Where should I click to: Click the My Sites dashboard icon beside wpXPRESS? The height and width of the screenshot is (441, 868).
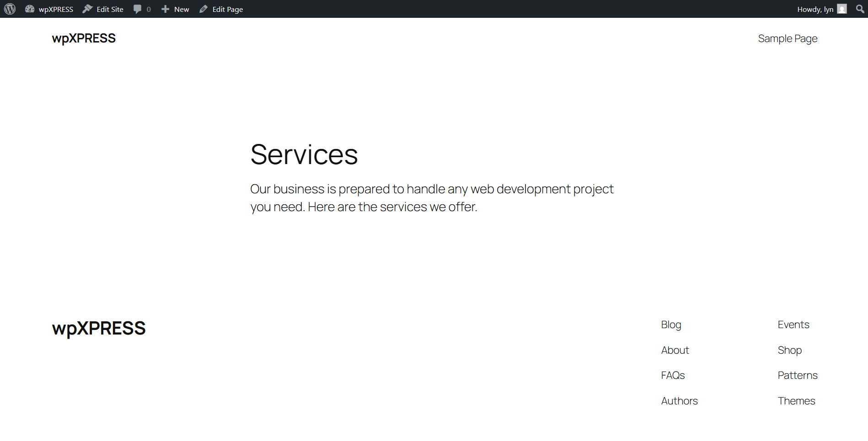point(29,9)
